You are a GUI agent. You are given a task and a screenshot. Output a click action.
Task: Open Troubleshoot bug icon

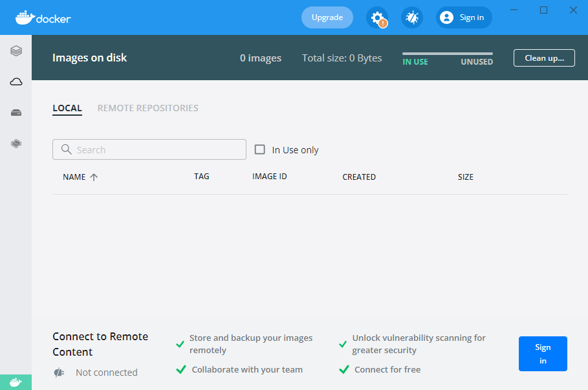(x=412, y=17)
